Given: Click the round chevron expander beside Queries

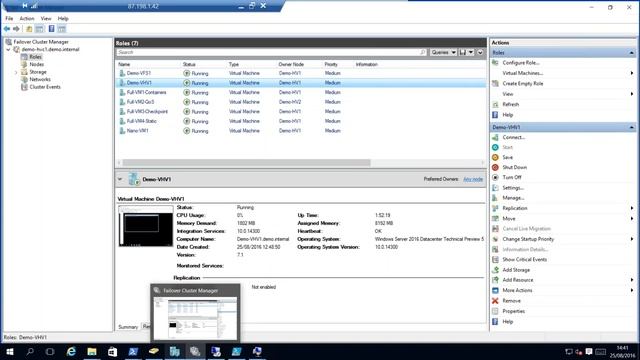Looking at the screenshot, I should (x=480, y=52).
